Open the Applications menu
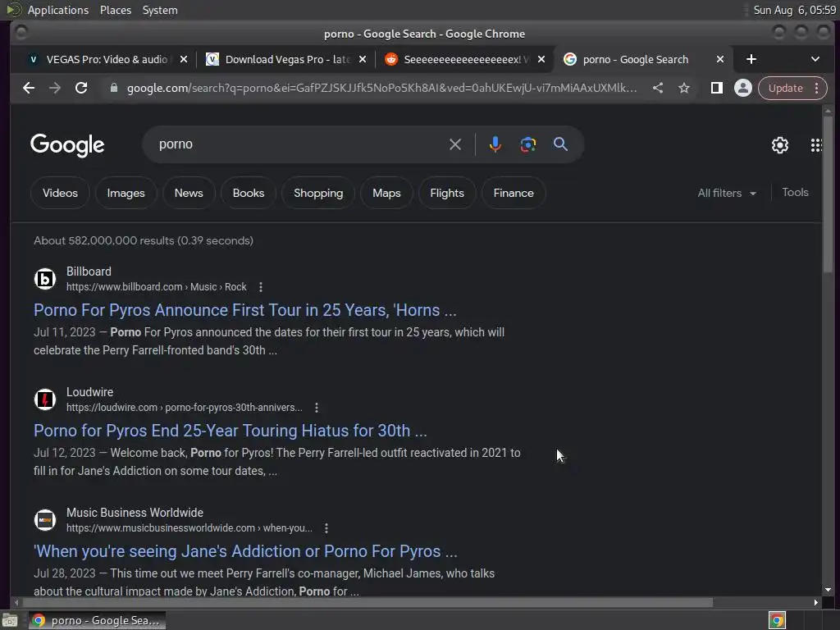 click(x=58, y=10)
